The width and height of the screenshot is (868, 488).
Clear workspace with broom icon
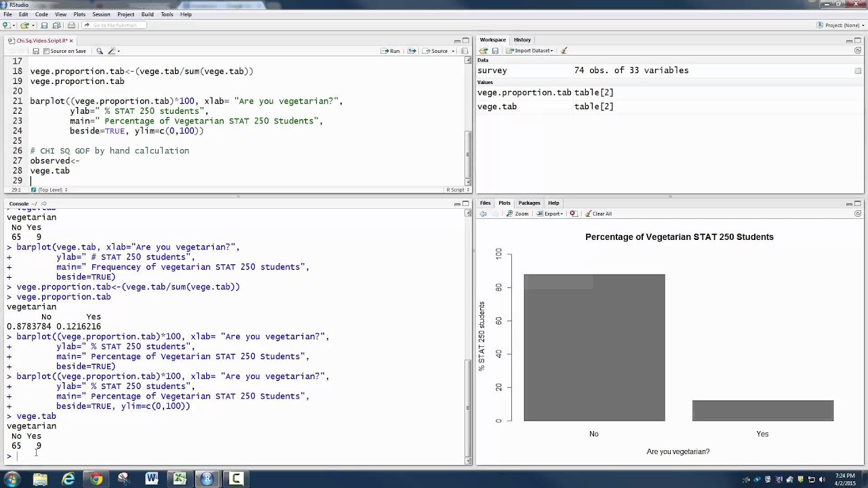tap(564, 51)
